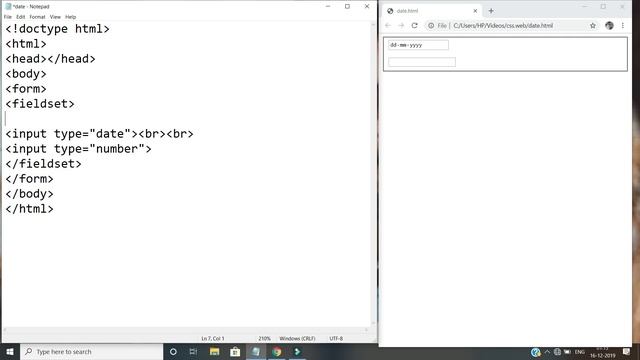Click the address bar URL
Viewport: 640px width, 360px height.
point(503,25)
